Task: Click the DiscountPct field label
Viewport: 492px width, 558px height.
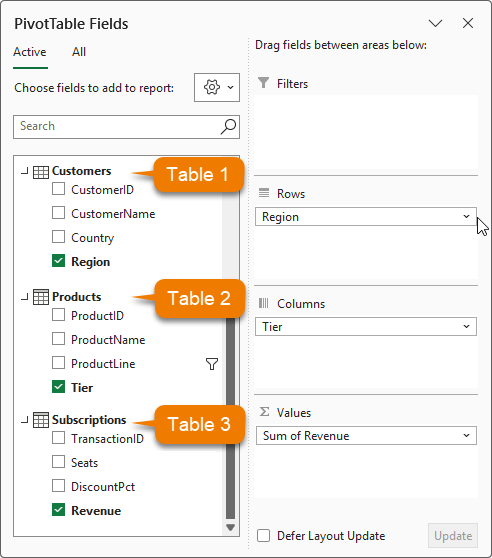Action: coord(103,487)
